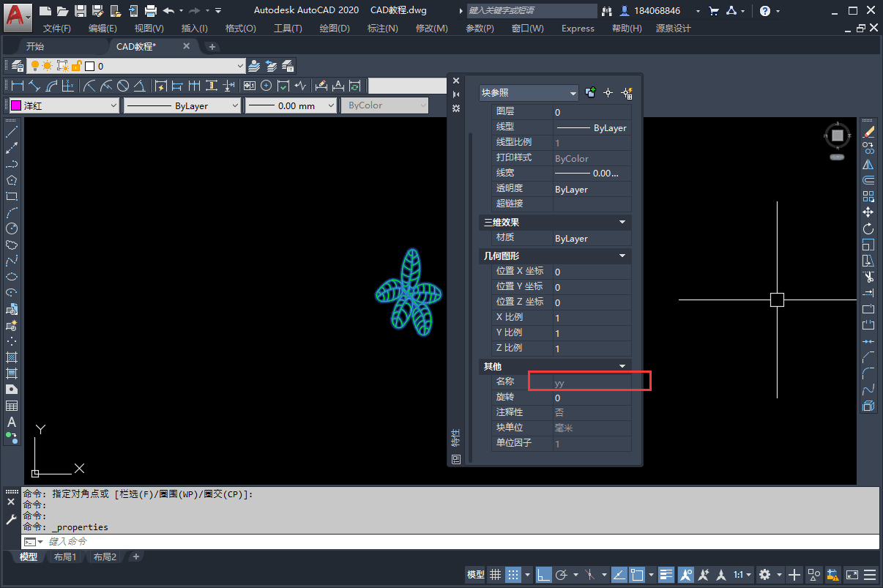Toggle snap mode in status bar

tap(514, 575)
